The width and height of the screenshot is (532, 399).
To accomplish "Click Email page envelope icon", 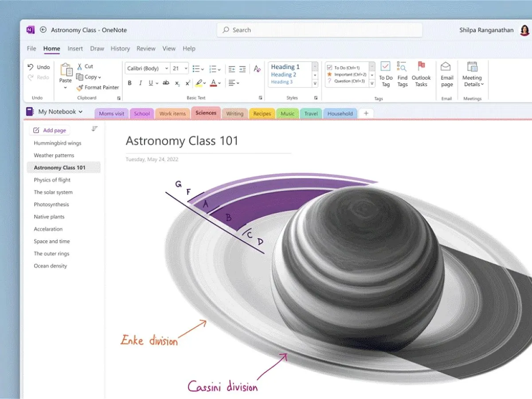I will [x=446, y=66].
